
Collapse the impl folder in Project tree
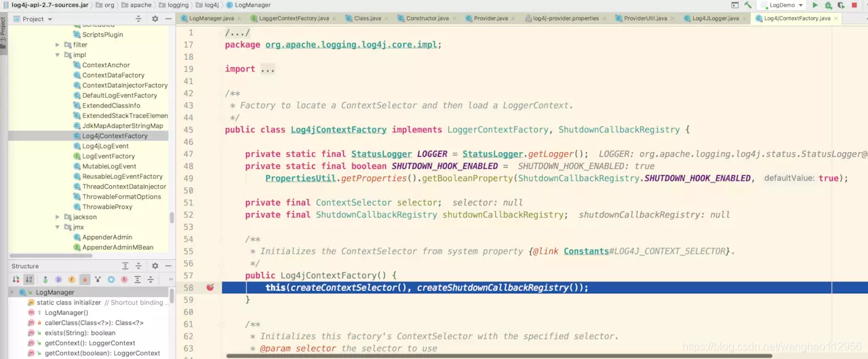click(x=58, y=55)
